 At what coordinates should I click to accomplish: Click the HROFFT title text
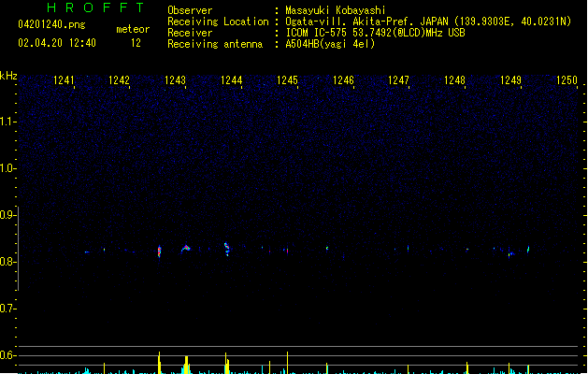tap(96, 7)
